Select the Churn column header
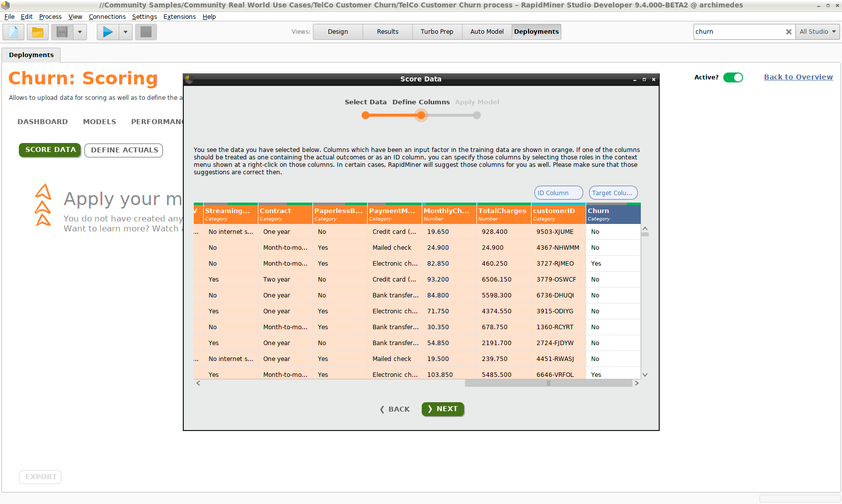This screenshot has height=504, width=842. 613,214
